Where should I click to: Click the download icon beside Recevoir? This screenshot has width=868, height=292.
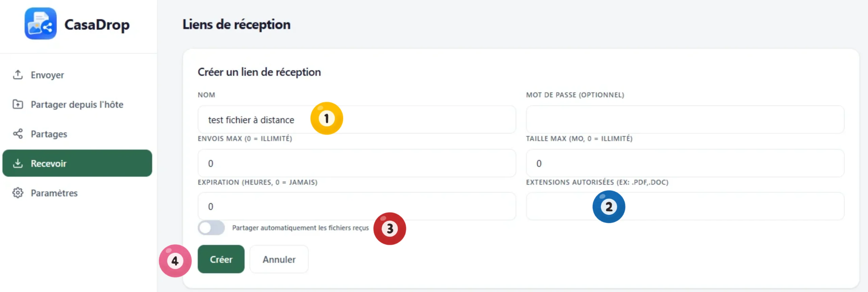[18, 163]
